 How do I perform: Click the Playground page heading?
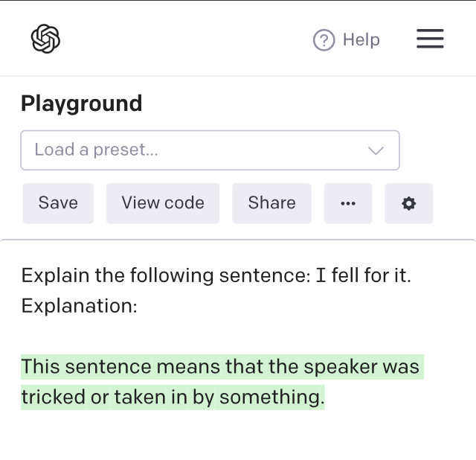pos(81,103)
